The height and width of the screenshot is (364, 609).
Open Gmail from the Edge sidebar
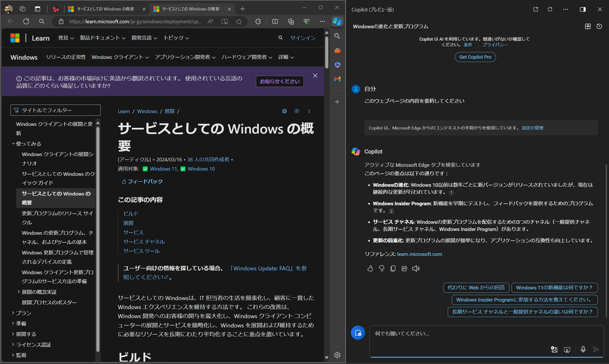(x=337, y=79)
